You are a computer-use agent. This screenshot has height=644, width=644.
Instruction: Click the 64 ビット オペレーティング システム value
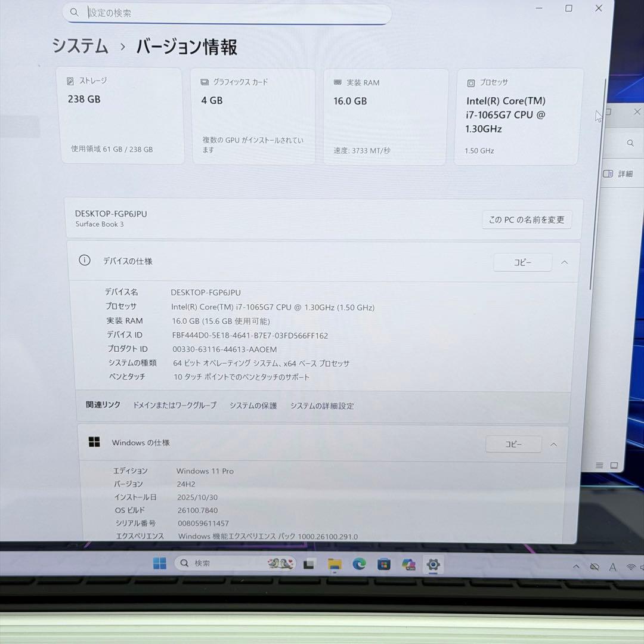(261, 363)
